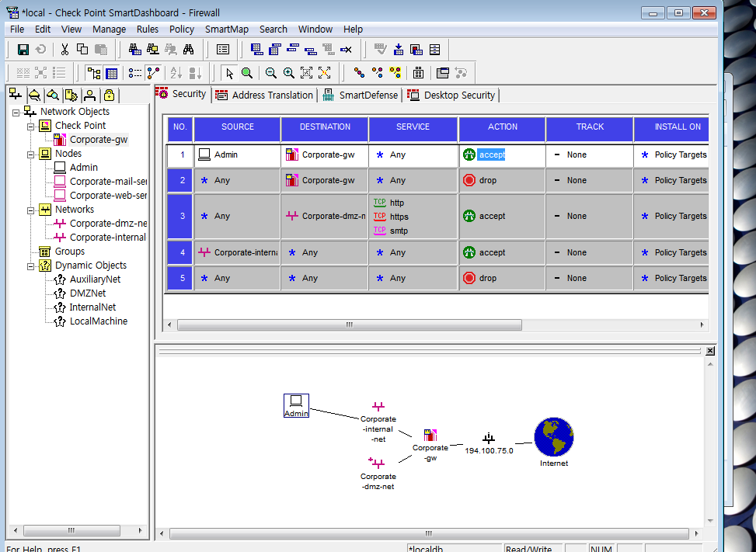The width and height of the screenshot is (756, 552).
Task: Select Corporate-gw gateway icon in SmartMap
Action: pyautogui.click(x=430, y=436)
